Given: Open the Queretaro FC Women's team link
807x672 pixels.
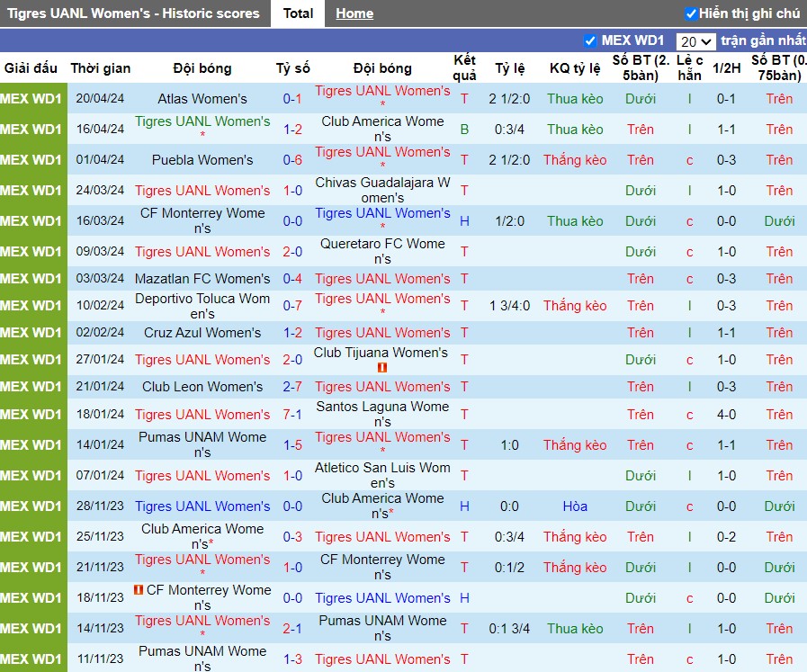Looking at the screenshot, I should click(x=382, y=251).
